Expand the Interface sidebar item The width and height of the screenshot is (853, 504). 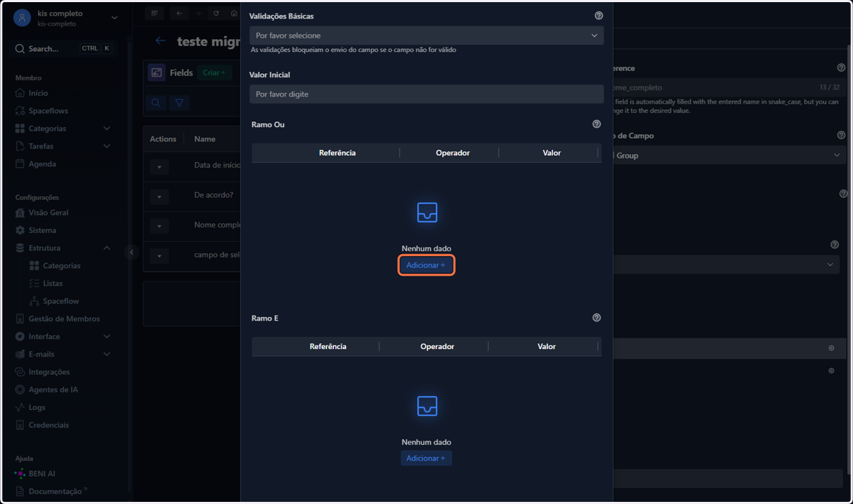click(x=63, y=336)
